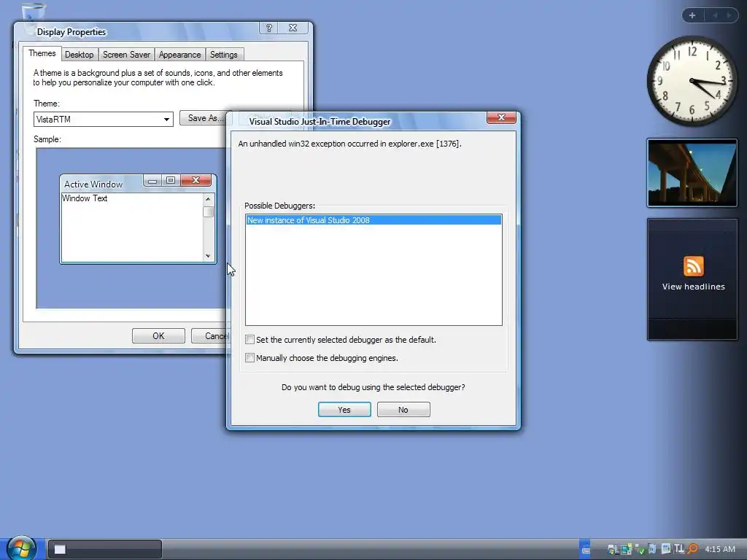Close the Visual Studio Just-In-Time Debugger dialog

pos(501,117)
